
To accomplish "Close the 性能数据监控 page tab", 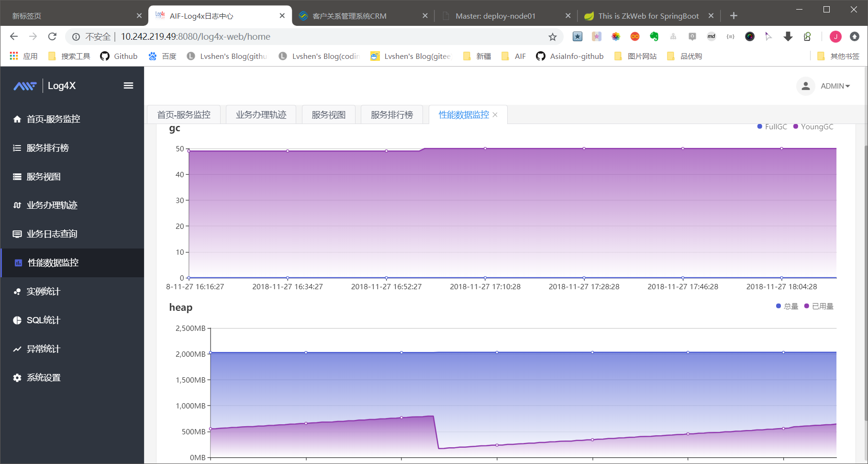I will tap(495, 115).
